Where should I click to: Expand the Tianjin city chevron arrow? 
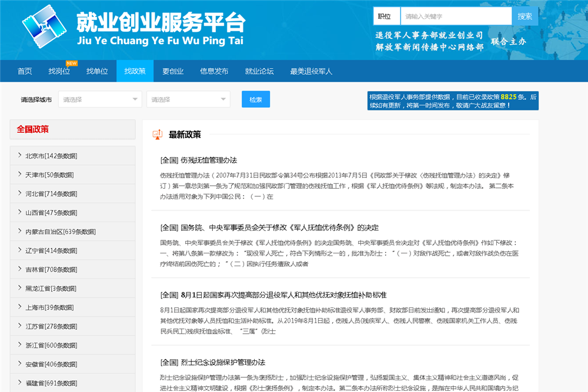(19, 175)
